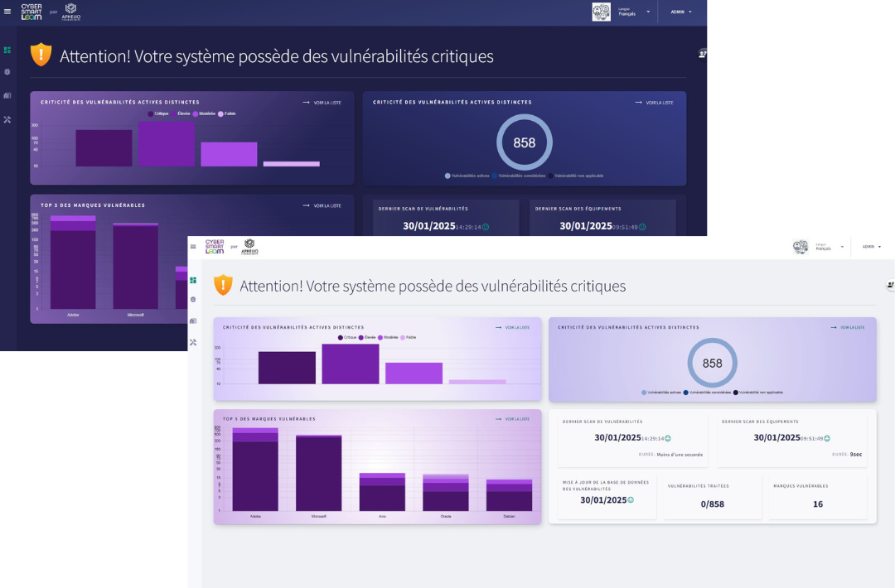Image resolution: width=895 pixels, height=588 pixels.
Task: Click the Microsoft bar in light brands chart
Action: (x=318, y=473)
